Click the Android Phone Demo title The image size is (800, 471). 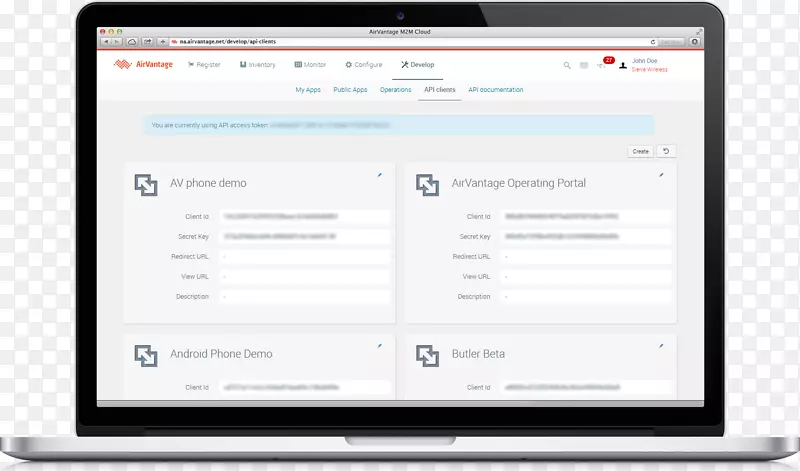(x=221, y=354)
